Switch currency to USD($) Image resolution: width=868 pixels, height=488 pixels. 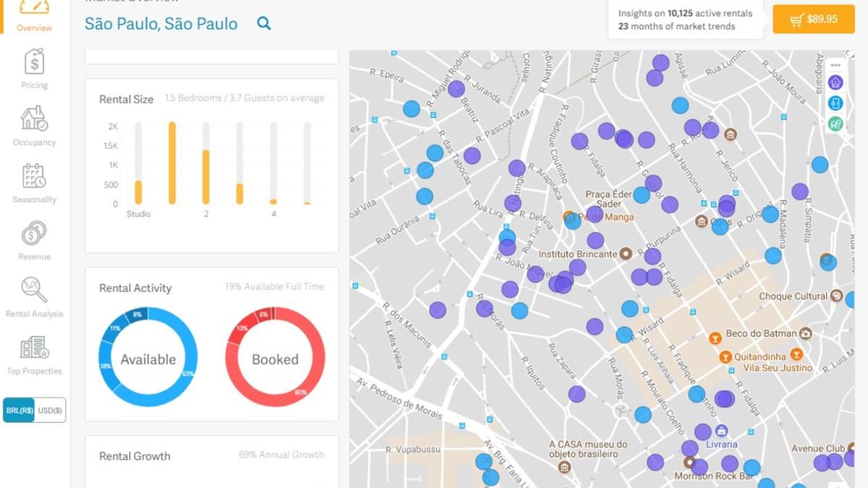coord(50,411)
